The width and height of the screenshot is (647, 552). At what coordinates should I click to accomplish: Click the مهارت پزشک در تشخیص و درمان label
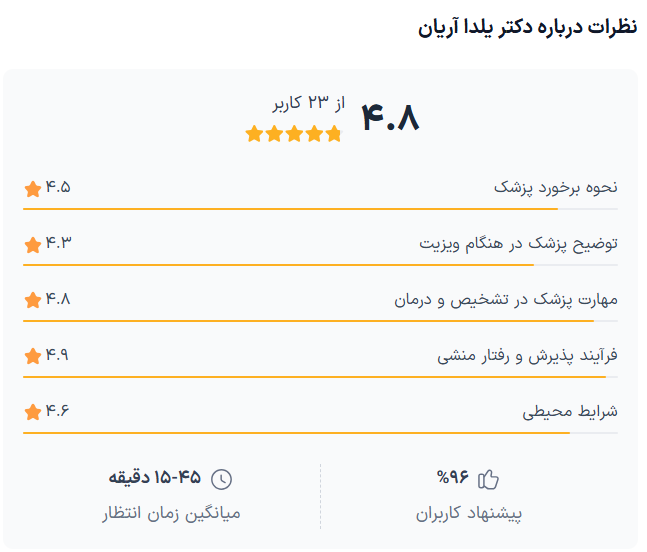tap(506, 300)
